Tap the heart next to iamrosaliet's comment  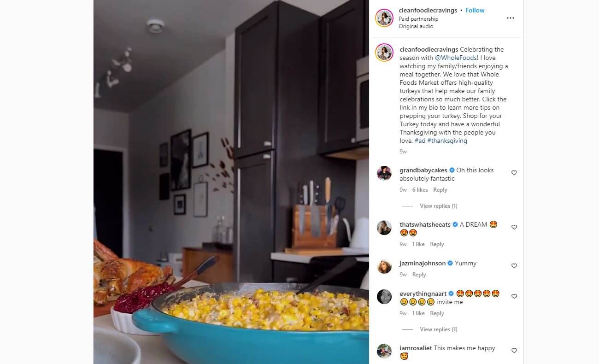(x=514, y=351)
